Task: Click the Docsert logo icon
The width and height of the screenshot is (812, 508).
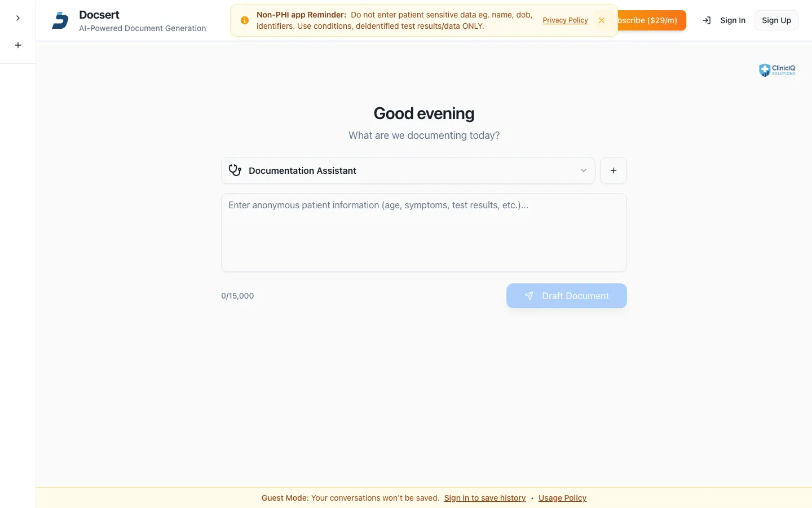Action: [x=60, y=20]
